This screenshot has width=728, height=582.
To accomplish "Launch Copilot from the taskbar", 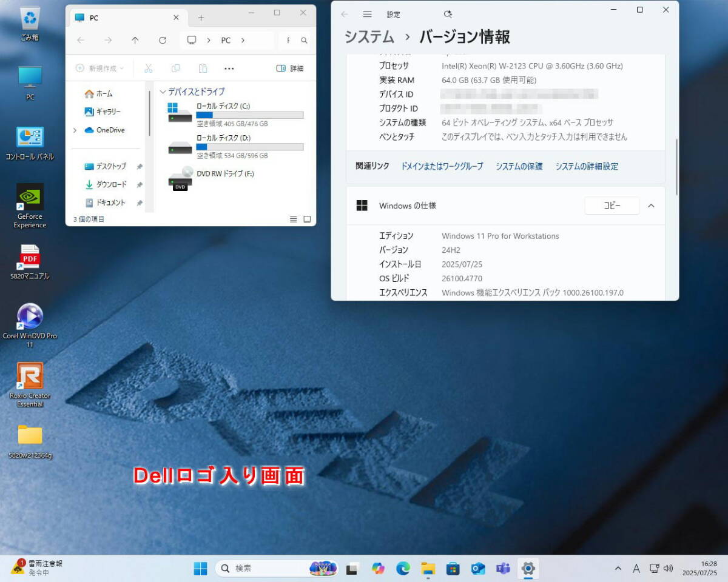I will pyautogui.click(x=378, y=568).
